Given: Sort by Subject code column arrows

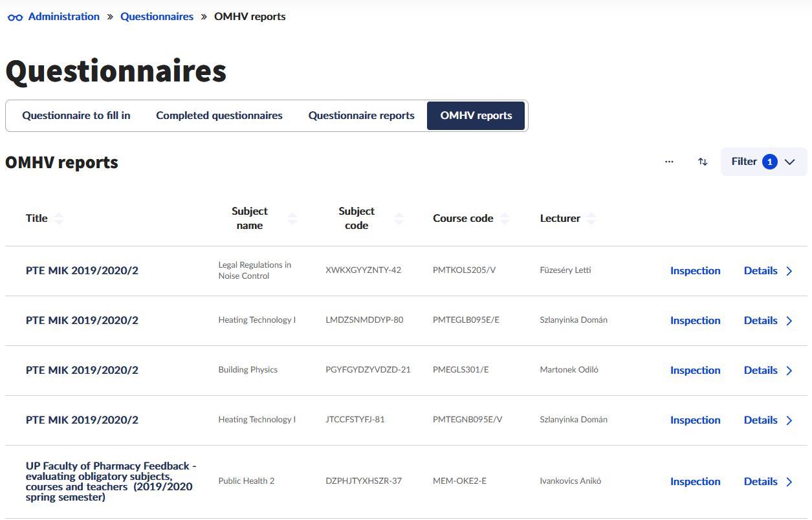Looking at the screenshot, I should tap(399, 219).
